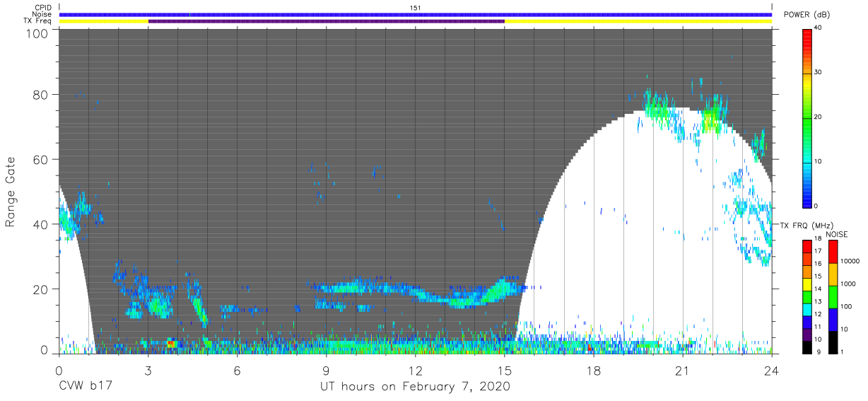This screenshot has width=868, height=401.
Task: Click the 13 label in TX FRQ legend
Action: (x=818, y=302)
